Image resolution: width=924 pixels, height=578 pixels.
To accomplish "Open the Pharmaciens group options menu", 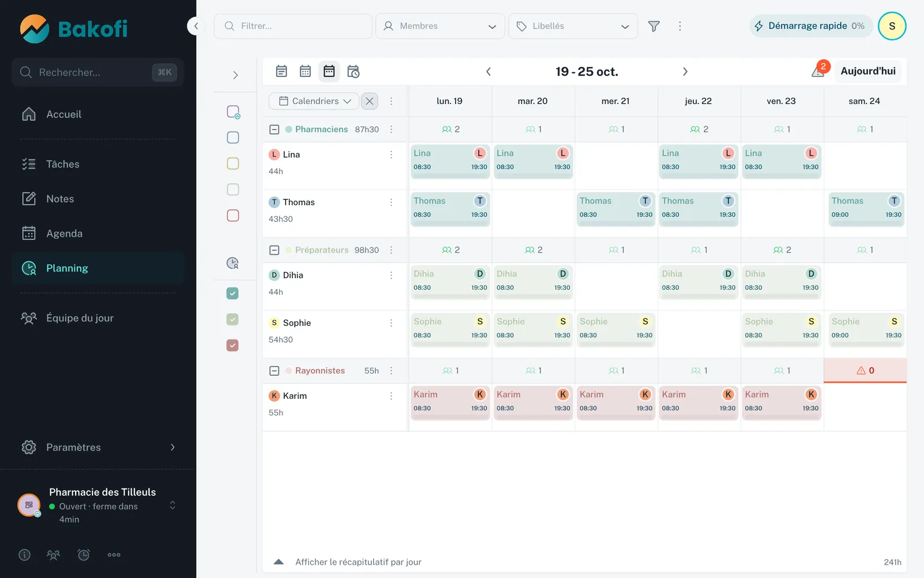I will [x=391, y=129].
